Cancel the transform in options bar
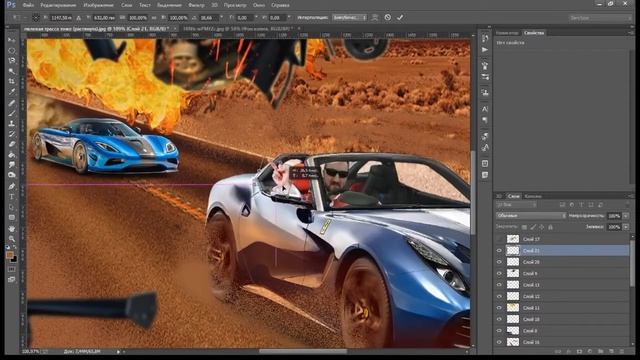 388,18
